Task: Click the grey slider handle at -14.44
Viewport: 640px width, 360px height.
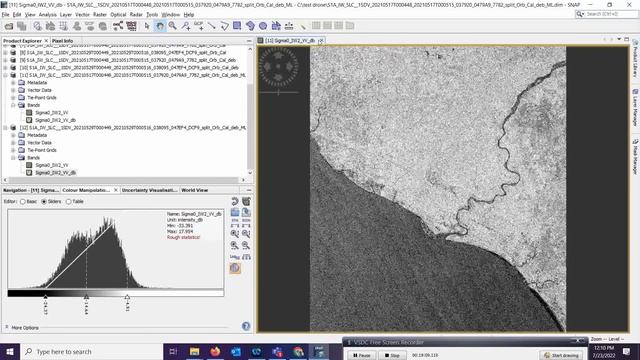Action: click(x=86, y=297)
